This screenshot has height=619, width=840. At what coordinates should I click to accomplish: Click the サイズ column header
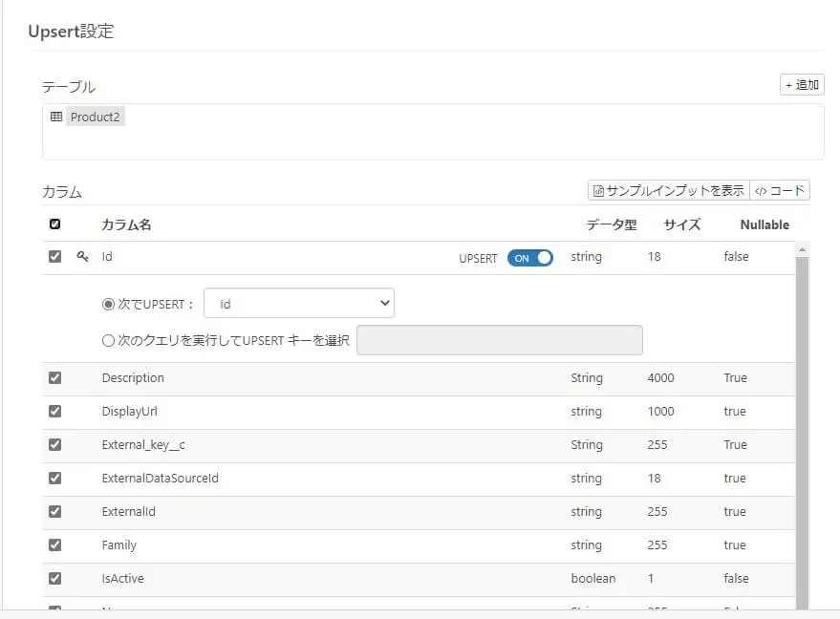tap(682, 224)
